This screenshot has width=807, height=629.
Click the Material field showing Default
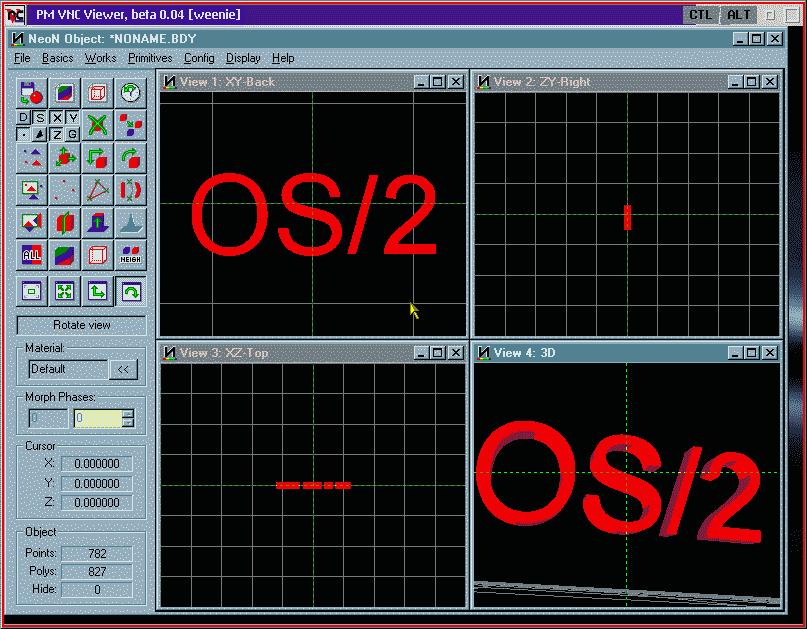pos(68,369)
